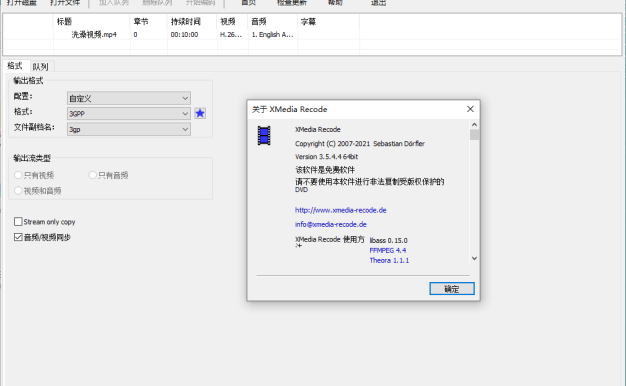The height and width of the screenshot is (386, 626).
Task: Click the About dialog scrollbar down arrow
Action: (474, 258)
